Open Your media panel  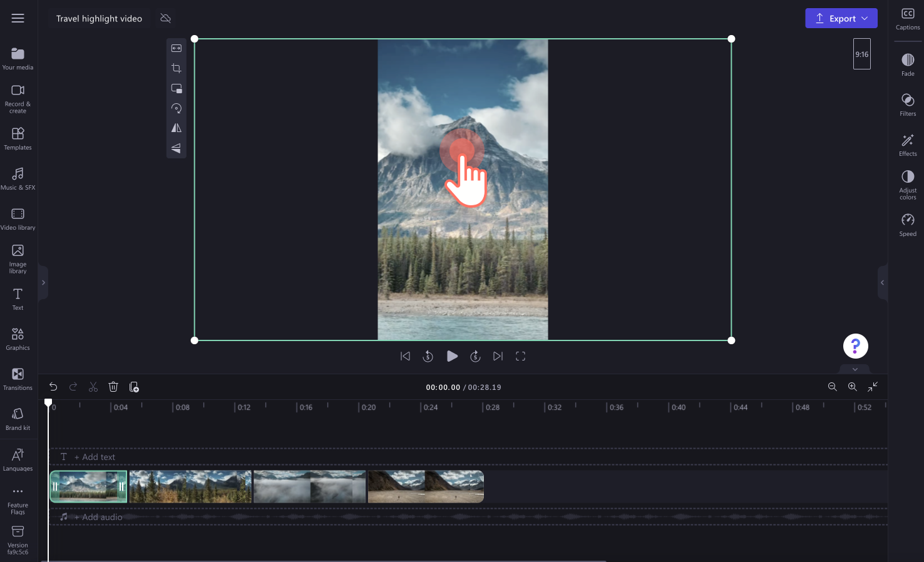click(x=18, y=59)
